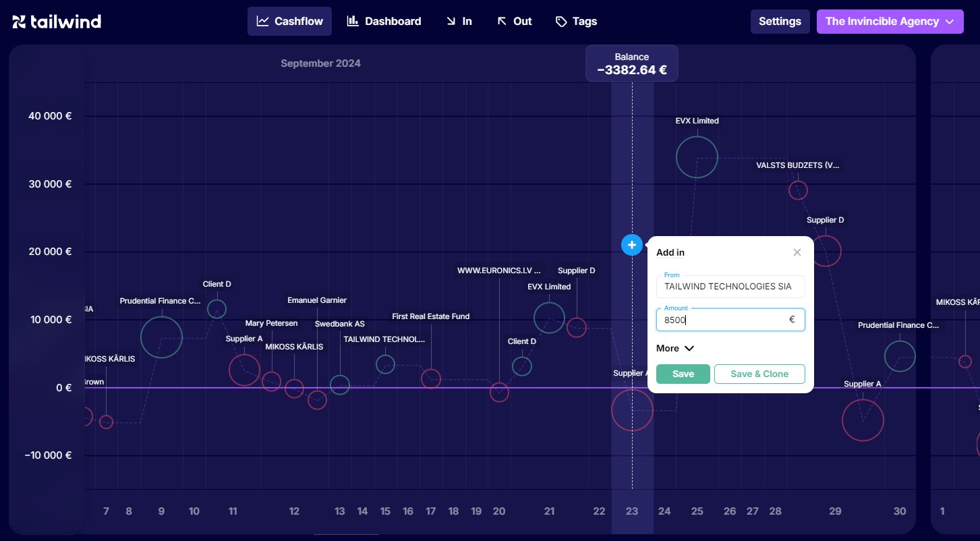Select the VALSTS BUDZETS bubble
The height and width of the screenshot is (541, 980).
click(798, 190)
